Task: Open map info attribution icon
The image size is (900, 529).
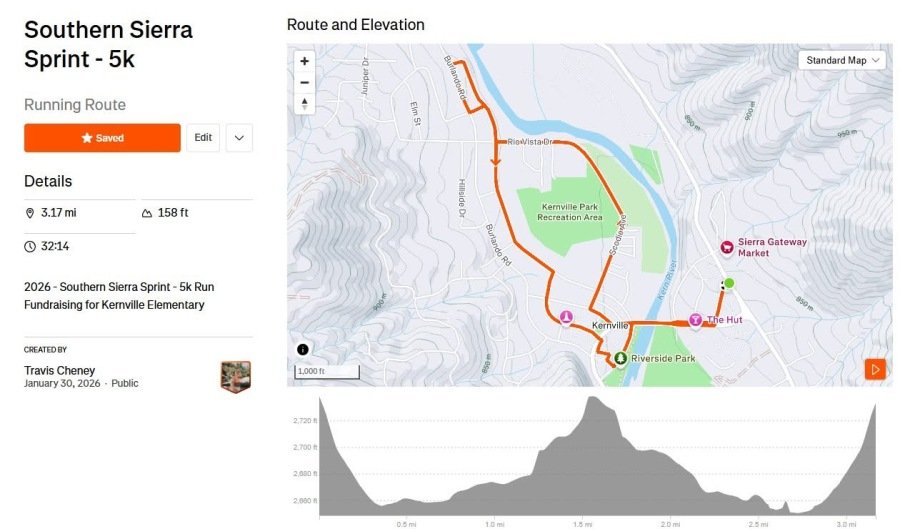Action: 303,349
